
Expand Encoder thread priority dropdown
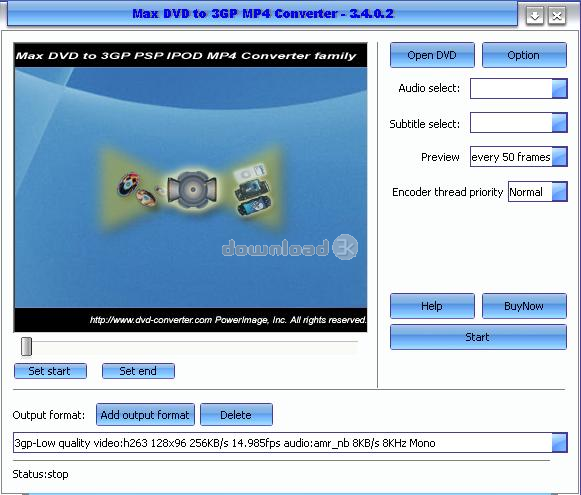tap(559, 192)
